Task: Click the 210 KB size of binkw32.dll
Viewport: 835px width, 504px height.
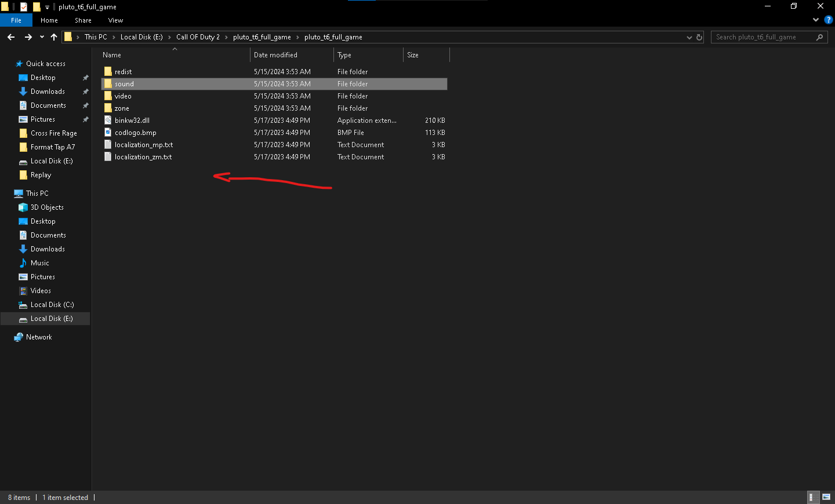Action: [x=435, y=120]
